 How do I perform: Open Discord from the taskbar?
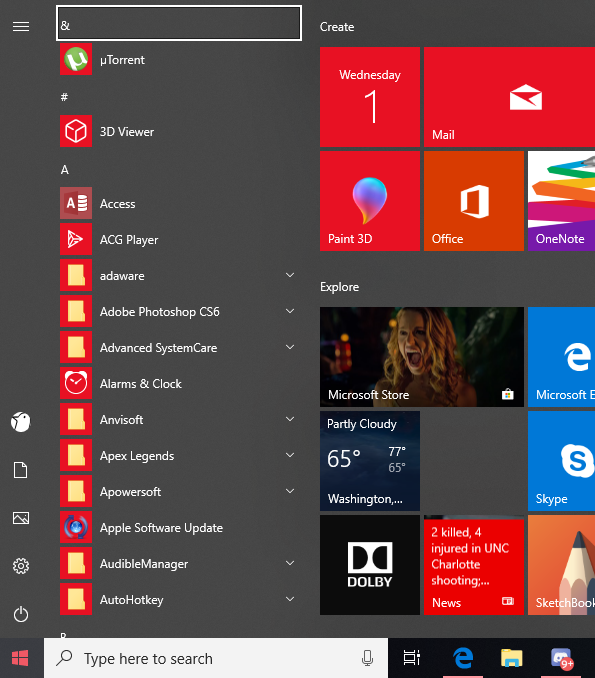[562, 658]
